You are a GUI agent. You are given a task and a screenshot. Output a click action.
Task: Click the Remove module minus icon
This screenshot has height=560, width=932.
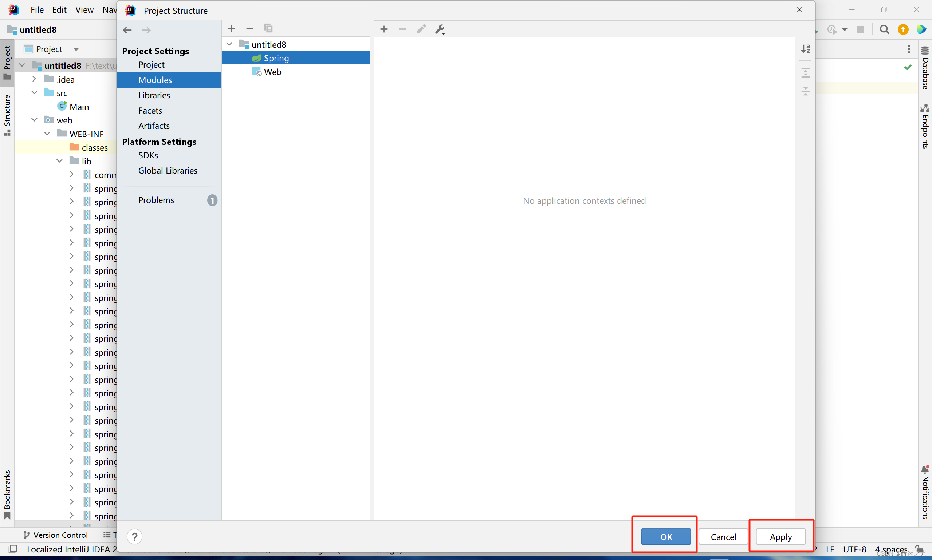(x=249, y=29)
